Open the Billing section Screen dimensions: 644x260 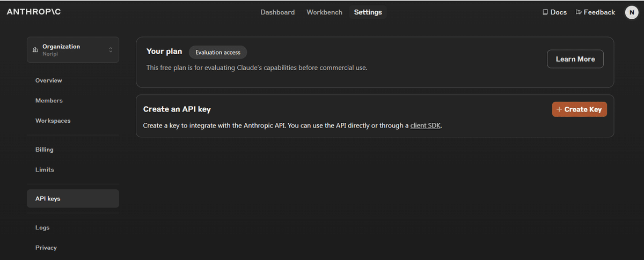[45, 150]
